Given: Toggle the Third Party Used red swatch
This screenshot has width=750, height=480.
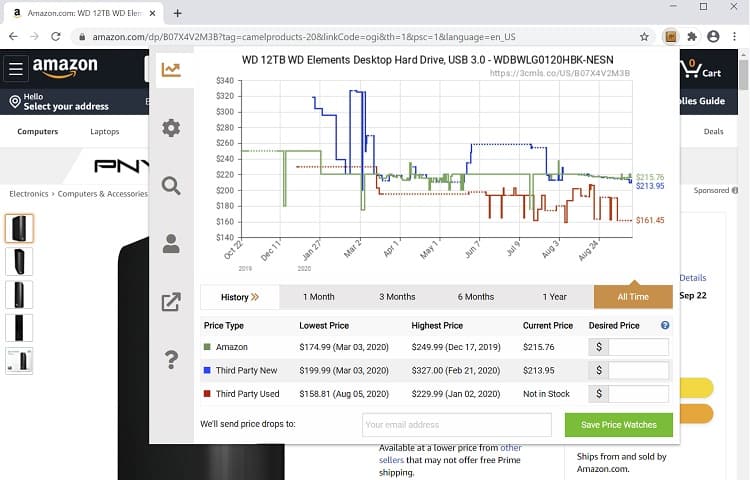Looking at the screenshot, I should click(207, 393).
